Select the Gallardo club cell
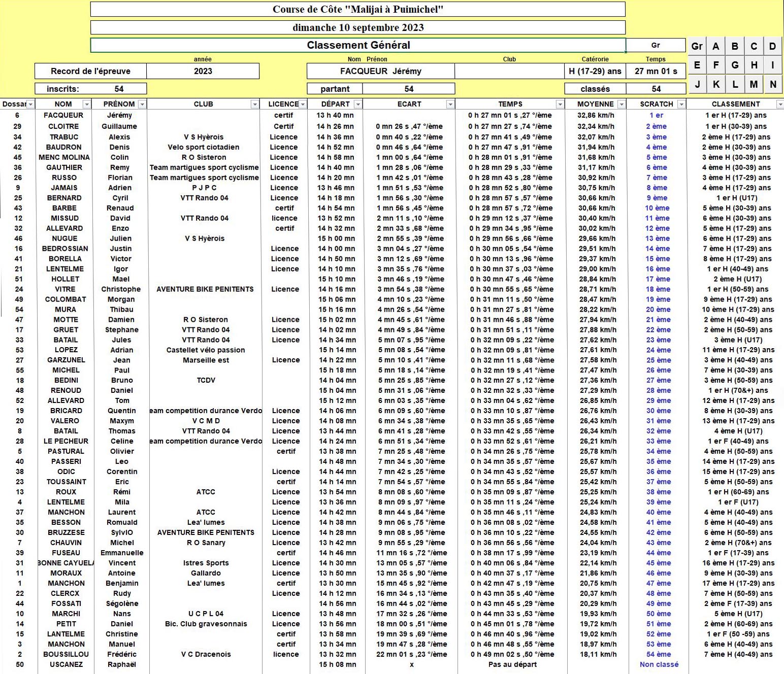The height and width of the screenshot is (674, 784). click(206, 573)
